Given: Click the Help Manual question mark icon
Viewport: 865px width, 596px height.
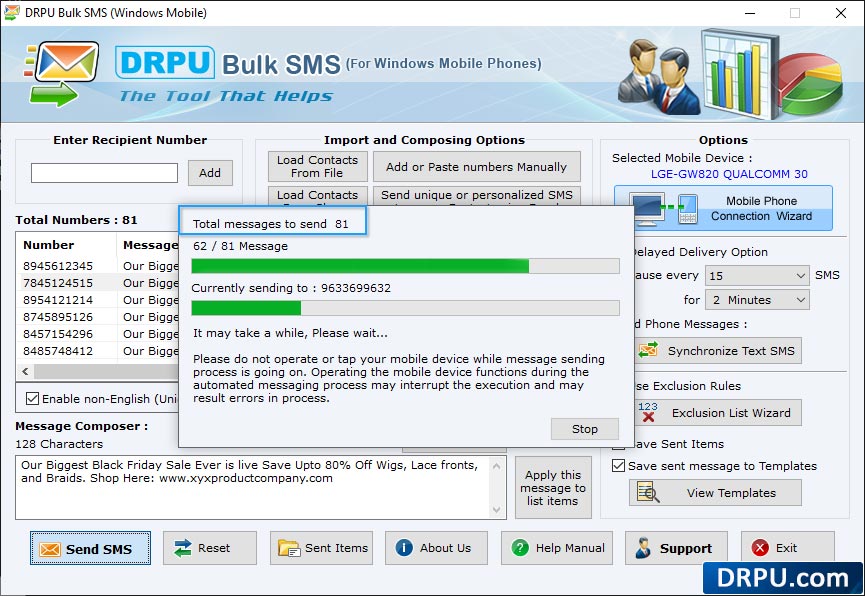Looking at the screenshot, I should click(x=520, y=548).
